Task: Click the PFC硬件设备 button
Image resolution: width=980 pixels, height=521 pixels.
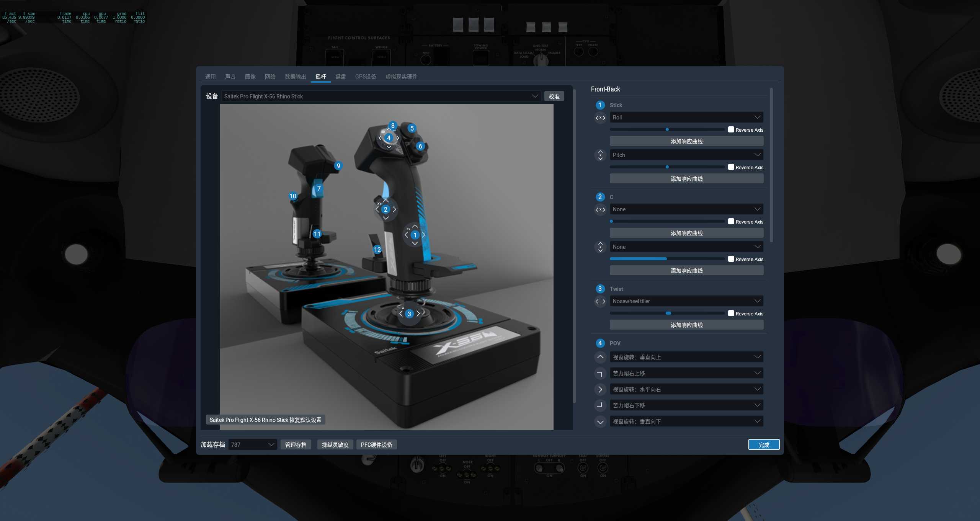Action: (x=376, y=445)
